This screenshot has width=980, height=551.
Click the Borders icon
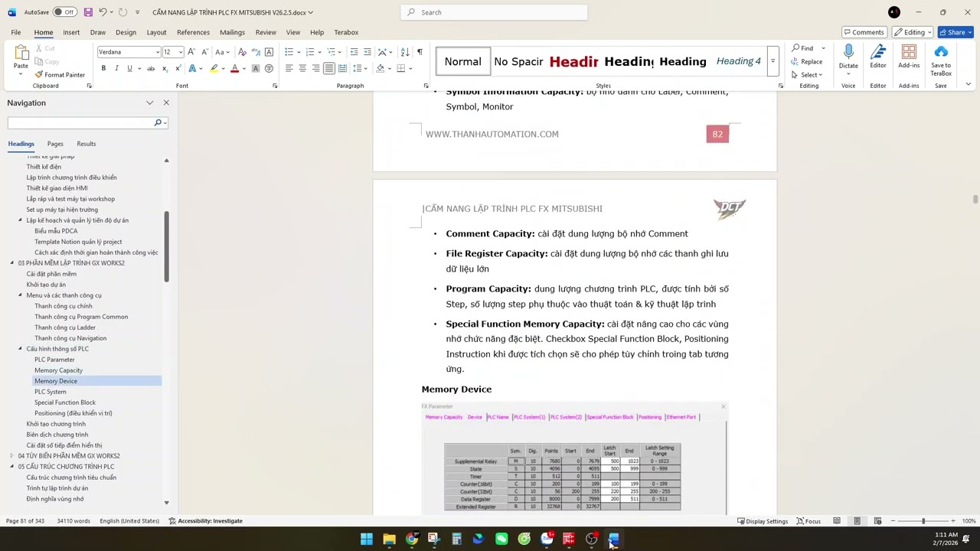[x=400, y=69]
